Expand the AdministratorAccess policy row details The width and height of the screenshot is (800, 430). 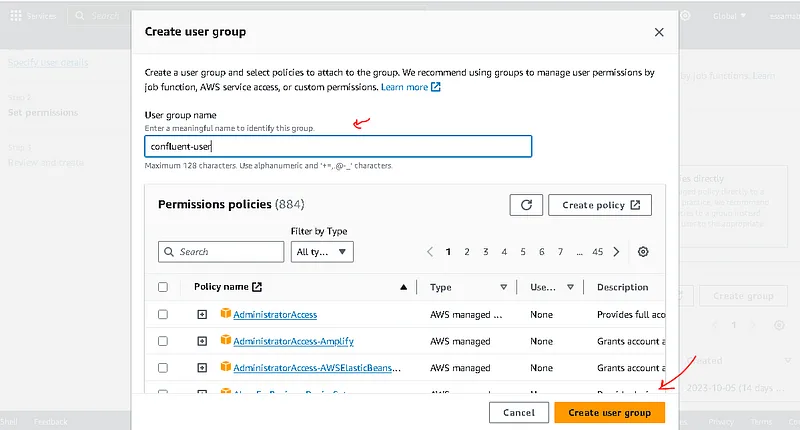coord(202,314)
